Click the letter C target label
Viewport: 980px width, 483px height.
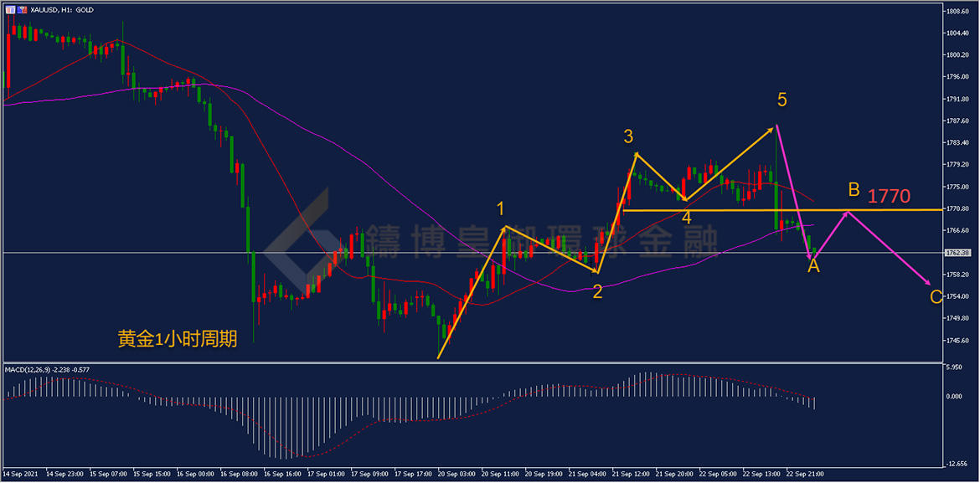pyautogui.click(x=936, y=296)
